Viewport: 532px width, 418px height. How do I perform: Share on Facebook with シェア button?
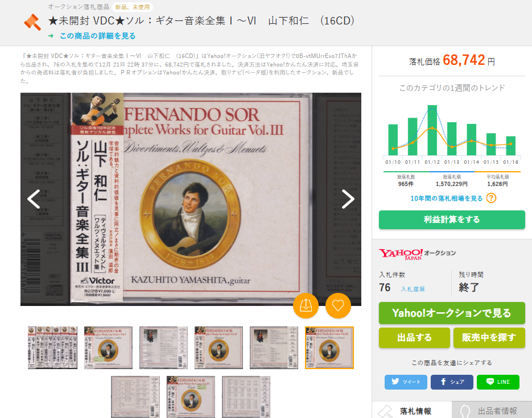coord(452,382)
